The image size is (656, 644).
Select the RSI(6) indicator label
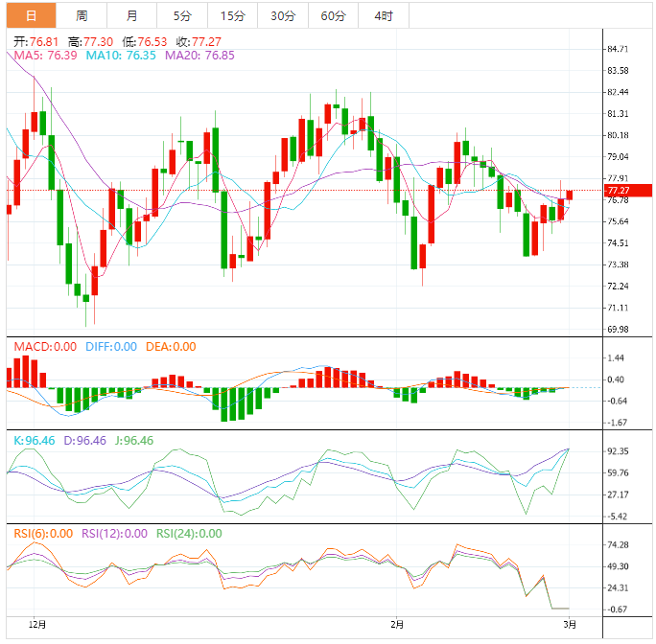pyautogui.click(x=44, y=534)
